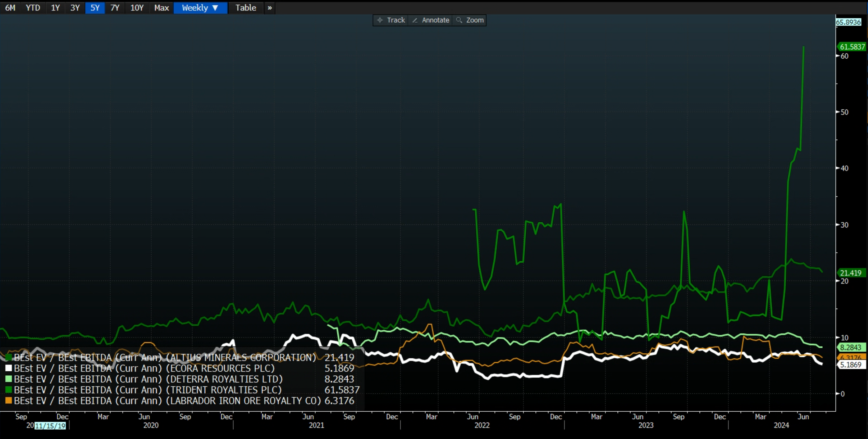
Task: Open the Weekly periodicity dropdown
Action: [200, 8]
